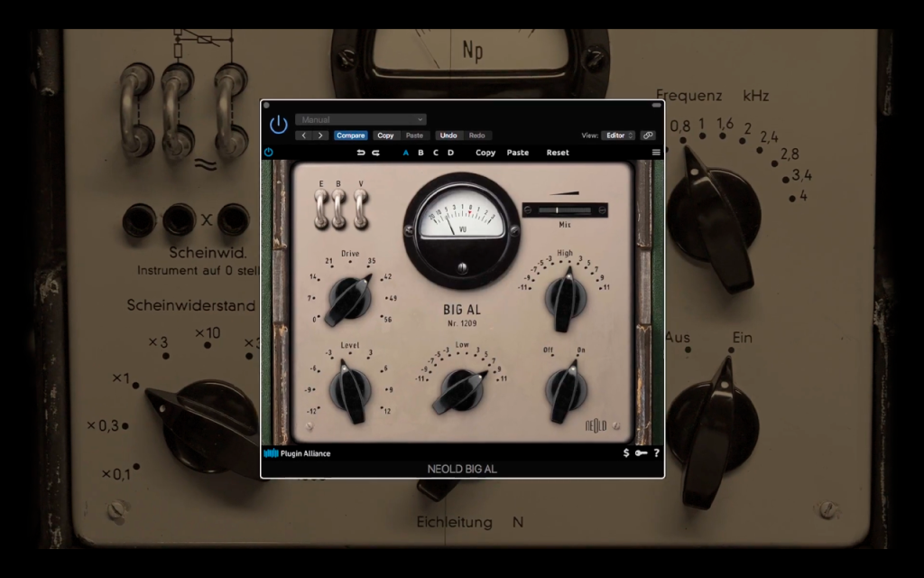Flip the V toggle switch
924x578 pixels.
pos(361,209)
